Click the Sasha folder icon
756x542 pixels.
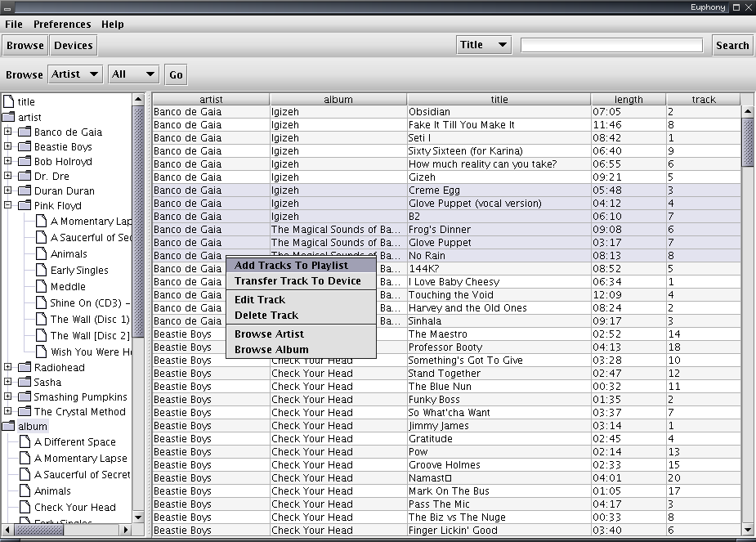click(x=25, y=382)
